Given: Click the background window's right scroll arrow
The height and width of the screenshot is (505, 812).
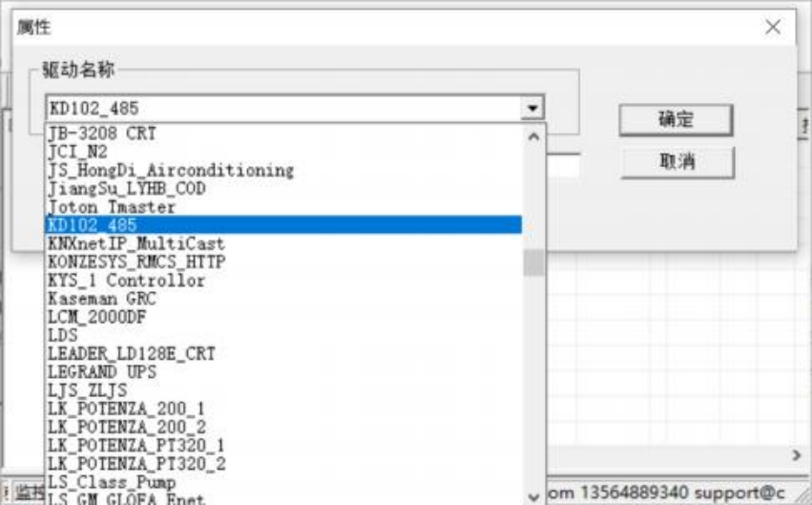Looking at the screenshot, I should click(796, 455).
